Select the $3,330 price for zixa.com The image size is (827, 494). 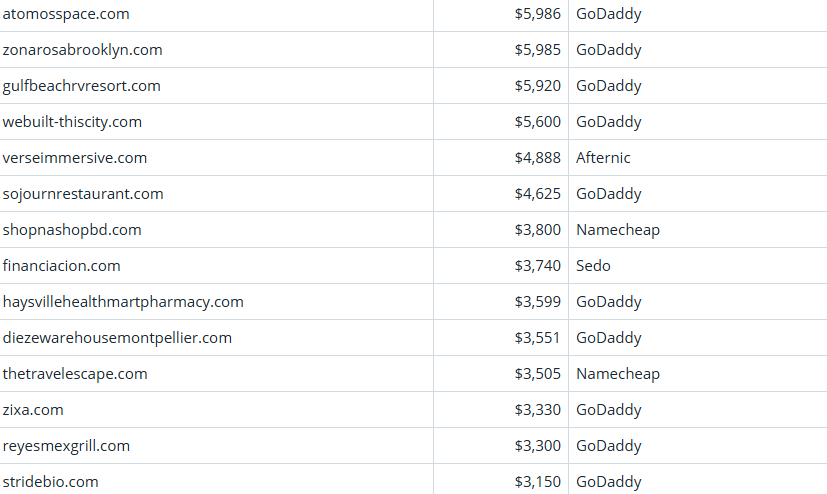pos(538,410)
